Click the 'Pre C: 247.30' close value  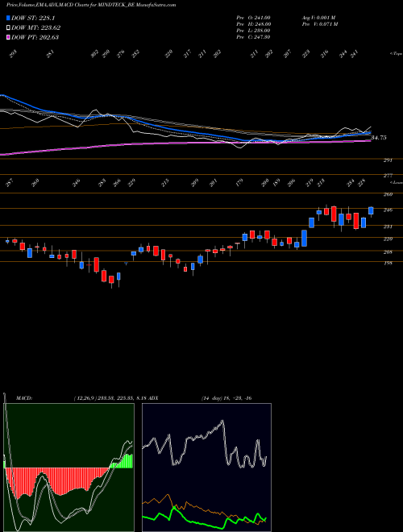click(x=253, y=37)
